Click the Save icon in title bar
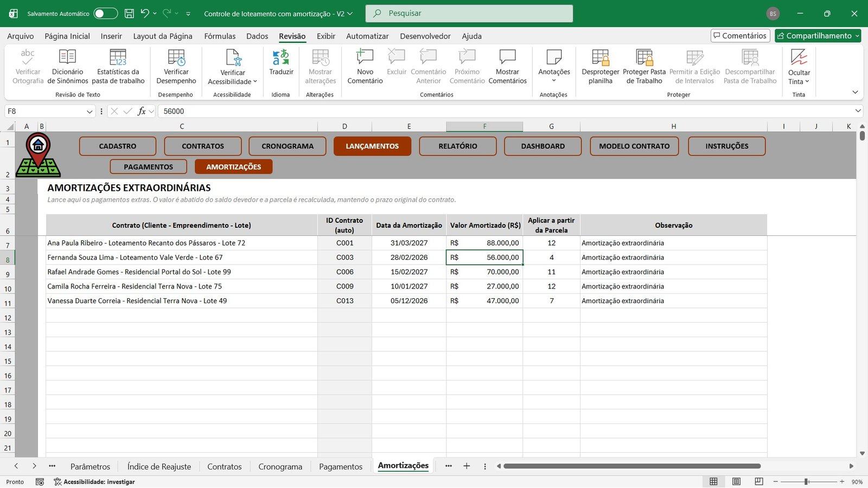Screen dimensions: 868x488 [129, 14]
